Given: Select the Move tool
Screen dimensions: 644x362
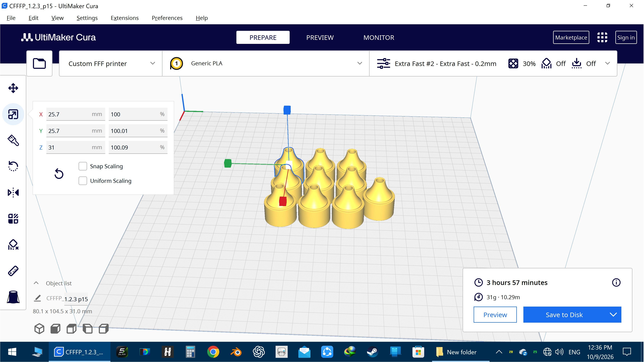Looking at the screenshot, I should pyautogui.click(x=13, y=88).
